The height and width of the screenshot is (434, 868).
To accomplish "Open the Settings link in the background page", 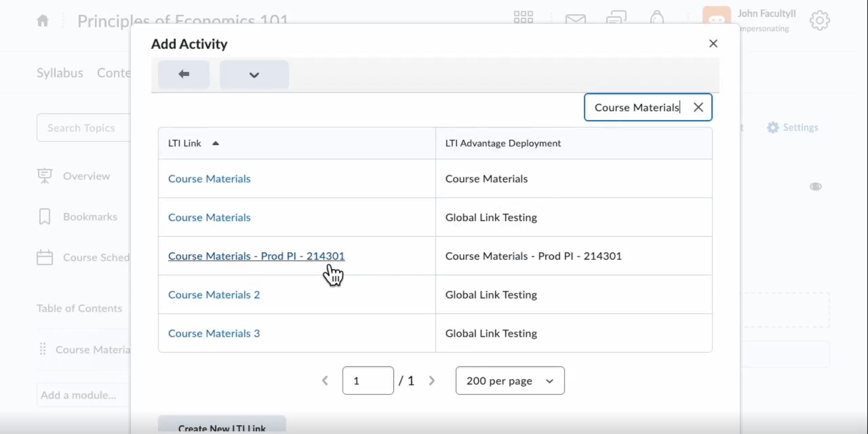I will click(792, 127).
